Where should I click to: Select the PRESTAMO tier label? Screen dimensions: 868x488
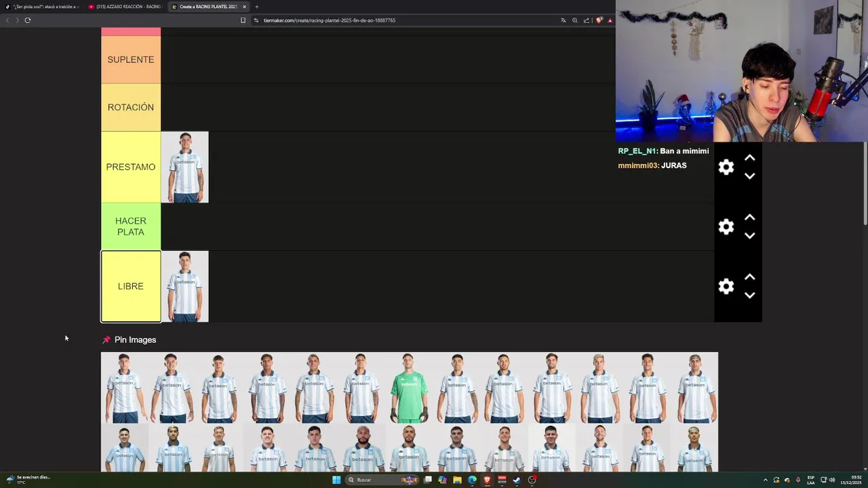pos(131,167)
